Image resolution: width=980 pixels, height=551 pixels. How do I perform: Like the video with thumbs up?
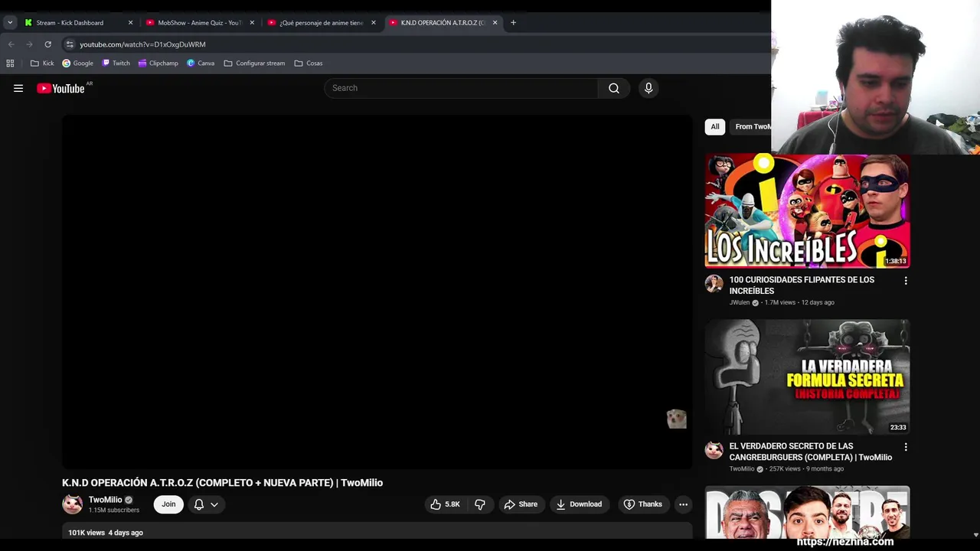click(444, 504)
